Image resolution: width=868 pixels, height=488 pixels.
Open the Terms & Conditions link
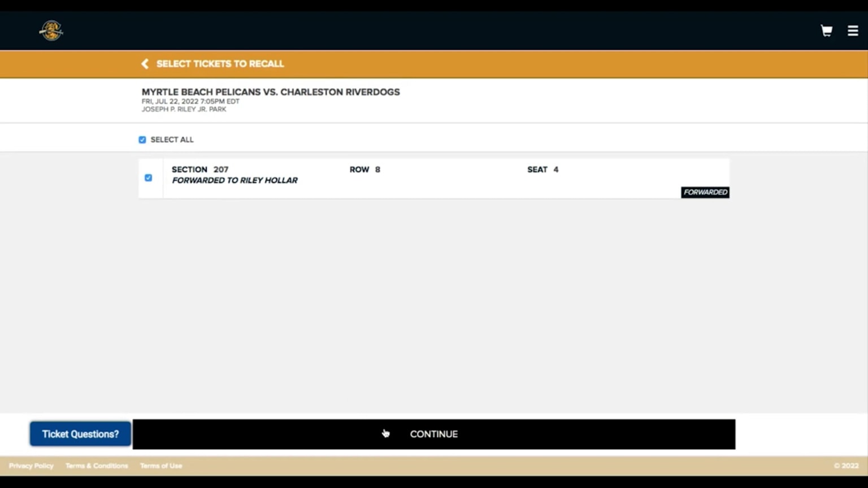97,466
